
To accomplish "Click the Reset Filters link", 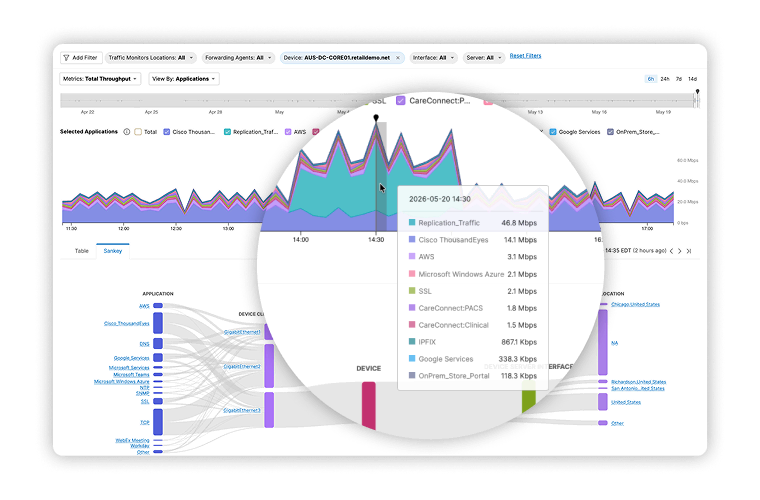I will click(525, 56).
